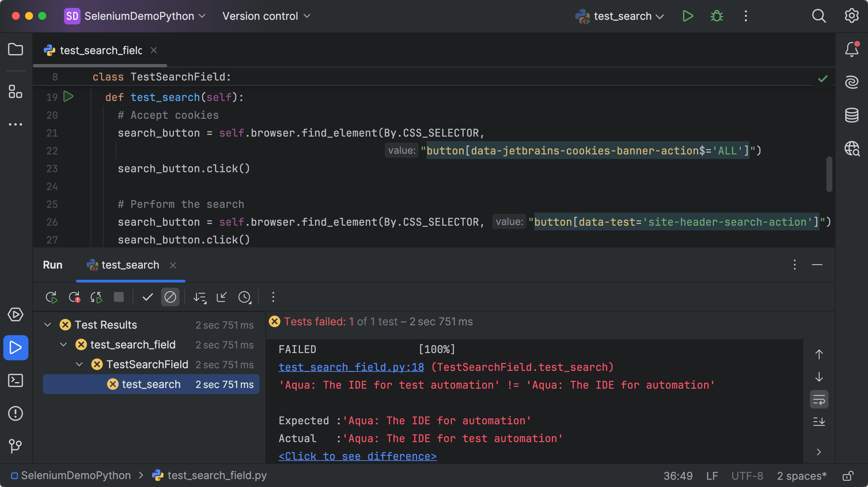Start debugging the test_search configuration
868x487 pixels.
coord(716,16)
